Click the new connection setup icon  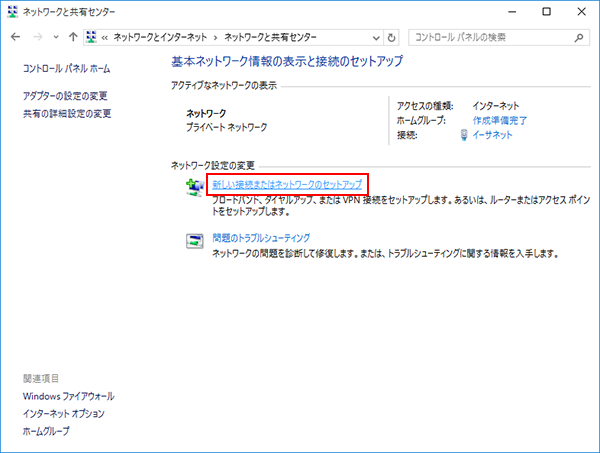click(x=194, y=187)
